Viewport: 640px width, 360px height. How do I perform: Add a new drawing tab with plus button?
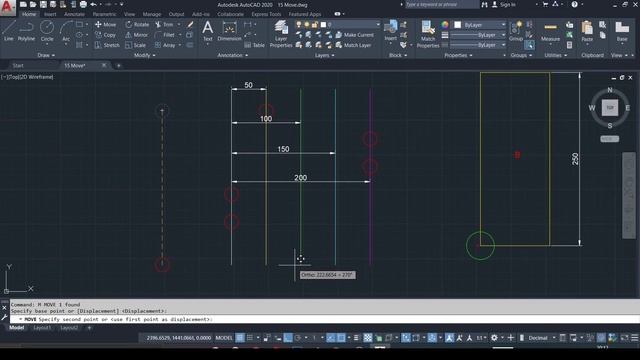pyautogui.click(x=119, y=65)
